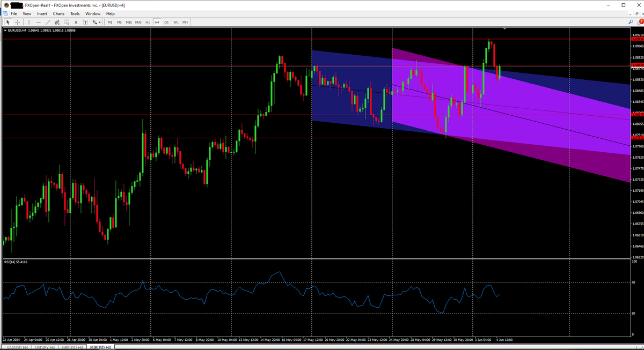Viewport: 644px width, 350px height.
Task: Select the Fibonacci Retracement tool
Action: pos(67,22)
